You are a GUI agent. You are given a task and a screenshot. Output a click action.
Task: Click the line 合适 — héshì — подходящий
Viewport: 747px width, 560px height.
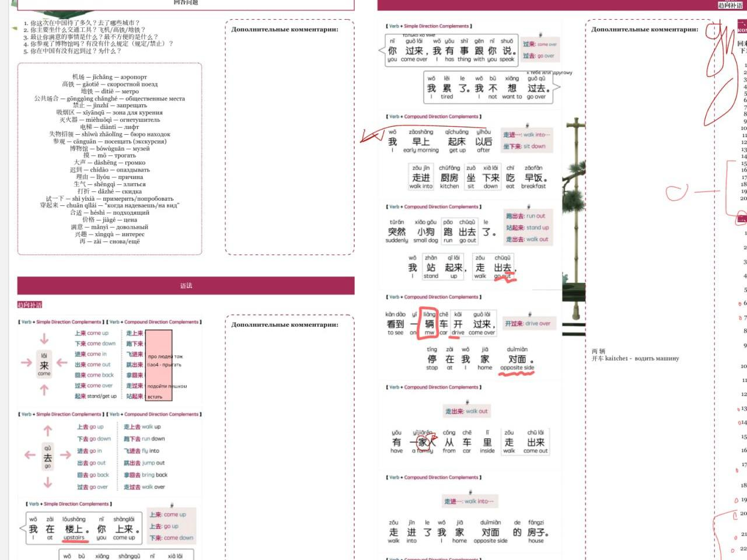click(110, 213)
